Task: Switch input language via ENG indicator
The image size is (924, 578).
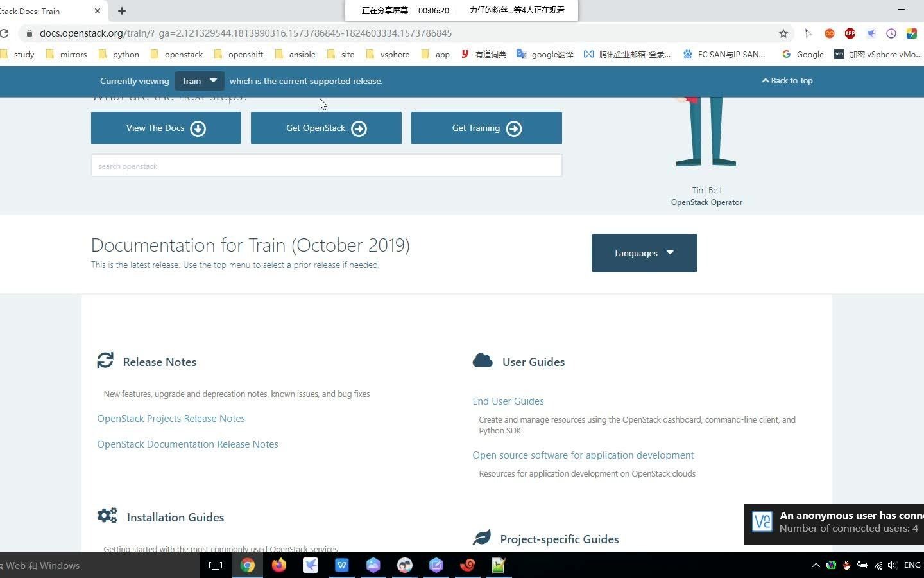Action: pyautogui.click(x=912, y=565)
